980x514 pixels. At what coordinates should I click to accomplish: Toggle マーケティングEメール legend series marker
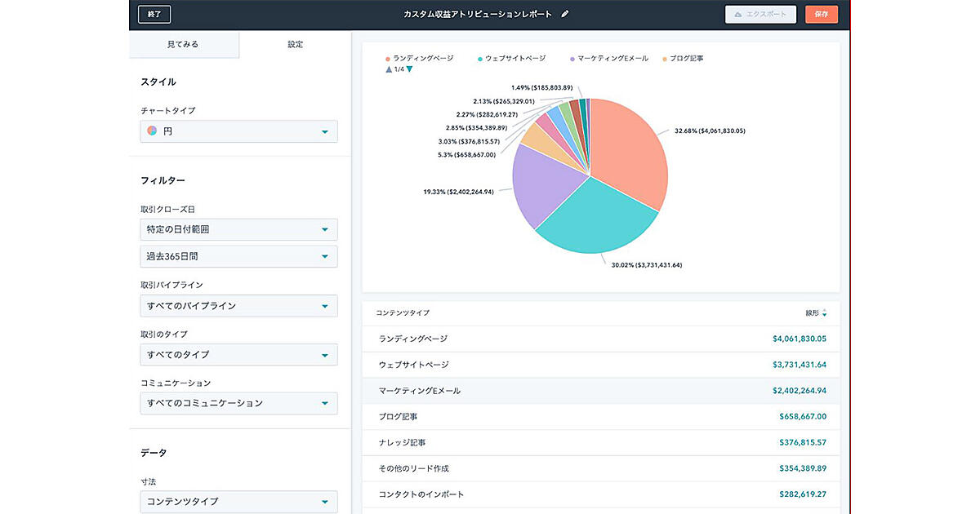point(572,59)
